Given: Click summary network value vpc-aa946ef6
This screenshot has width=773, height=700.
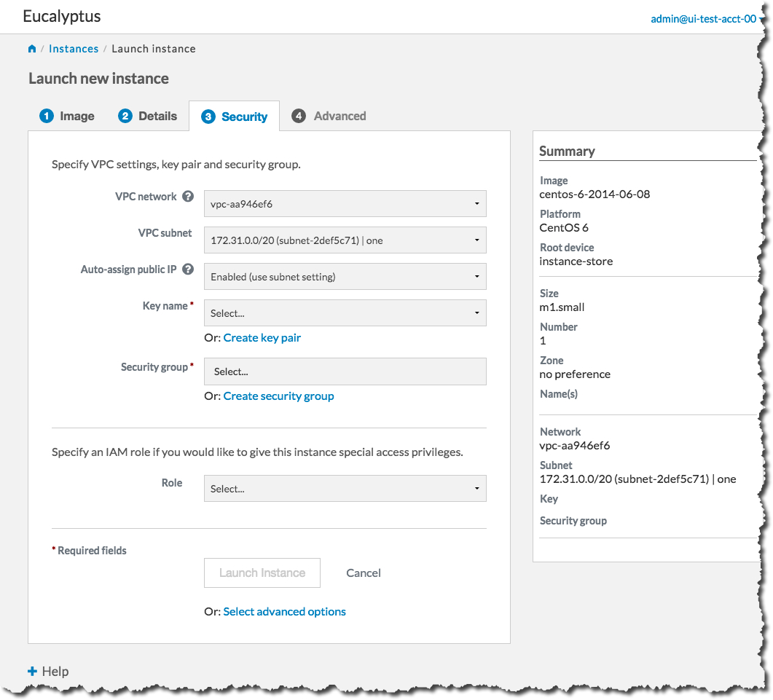Looking at the screenshot, I should coord(574,446).
